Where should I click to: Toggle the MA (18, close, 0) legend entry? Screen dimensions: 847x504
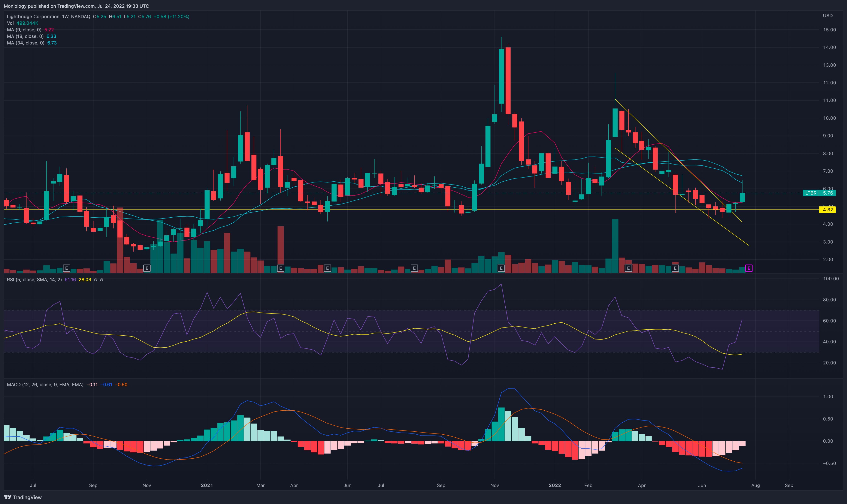click(25, 36)
